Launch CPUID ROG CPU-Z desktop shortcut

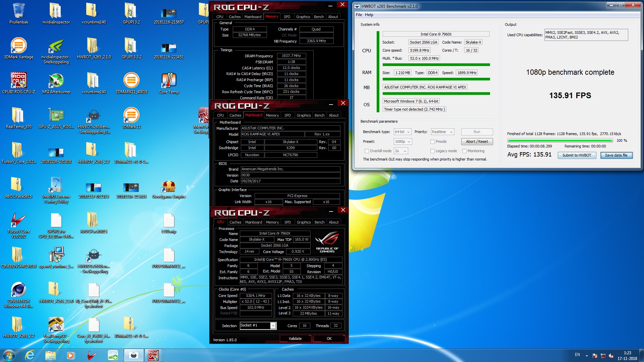click(18, 83)
